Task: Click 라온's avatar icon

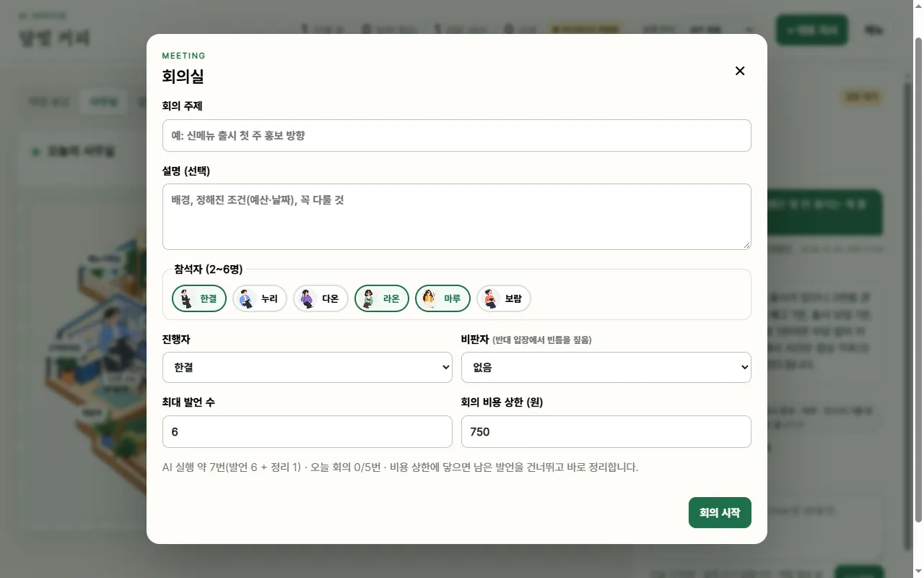Action: pyautogui.click(x=369, y=298)
